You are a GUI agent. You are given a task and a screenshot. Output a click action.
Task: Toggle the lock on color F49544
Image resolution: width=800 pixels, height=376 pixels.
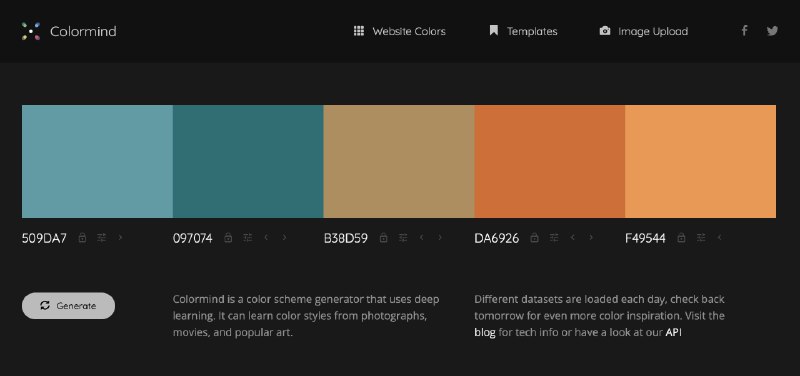point(681,238)
